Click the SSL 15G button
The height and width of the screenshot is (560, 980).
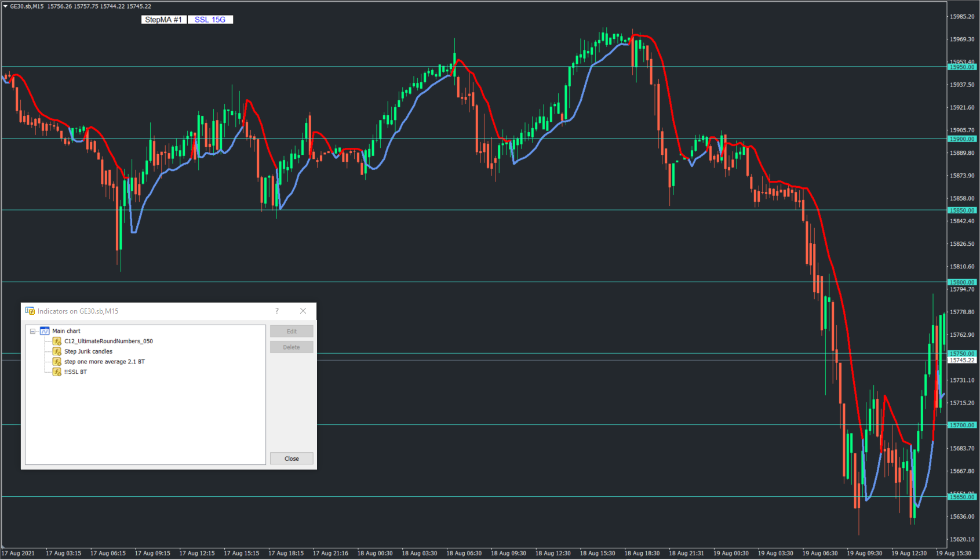click(x=210, y=20)
